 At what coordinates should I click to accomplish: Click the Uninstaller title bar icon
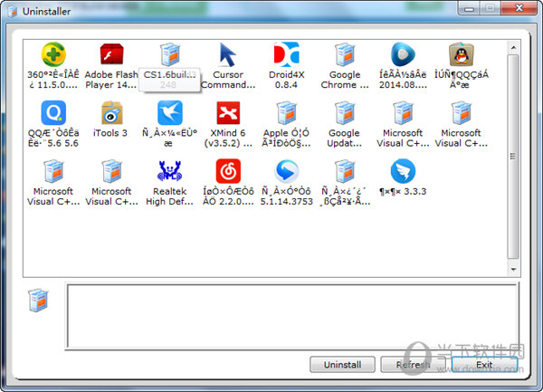tap(13, 12)
